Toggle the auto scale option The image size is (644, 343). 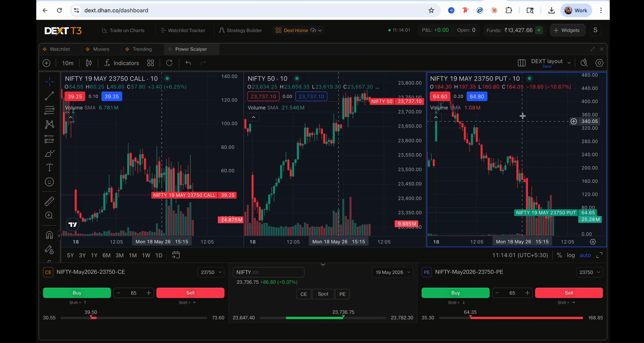click(x=585, y=255)
